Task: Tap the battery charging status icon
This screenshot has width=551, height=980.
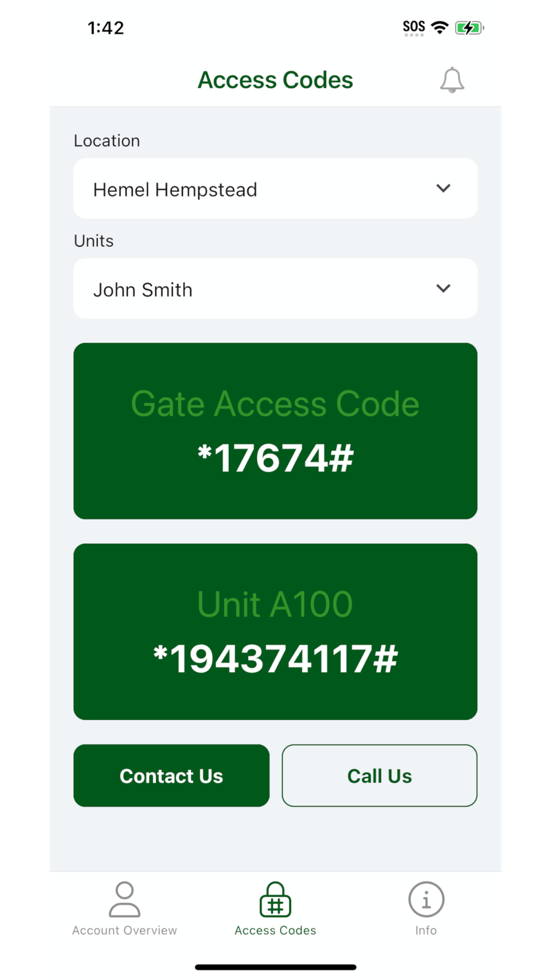Action: pos(469,28)
